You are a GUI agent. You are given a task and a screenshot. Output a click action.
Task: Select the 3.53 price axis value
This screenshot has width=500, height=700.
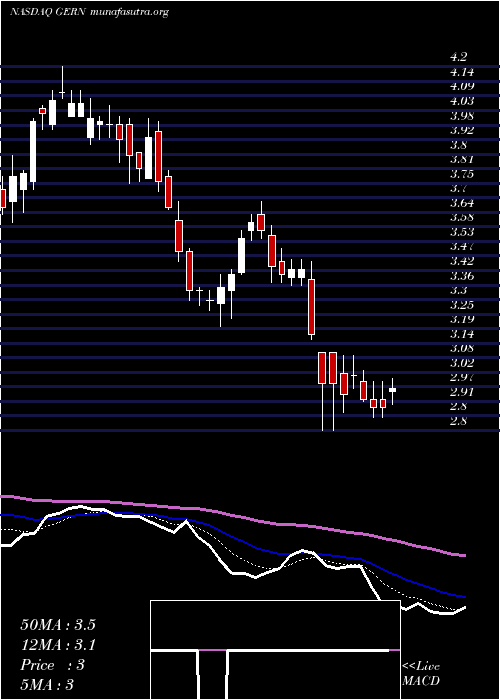pos(462,232)
